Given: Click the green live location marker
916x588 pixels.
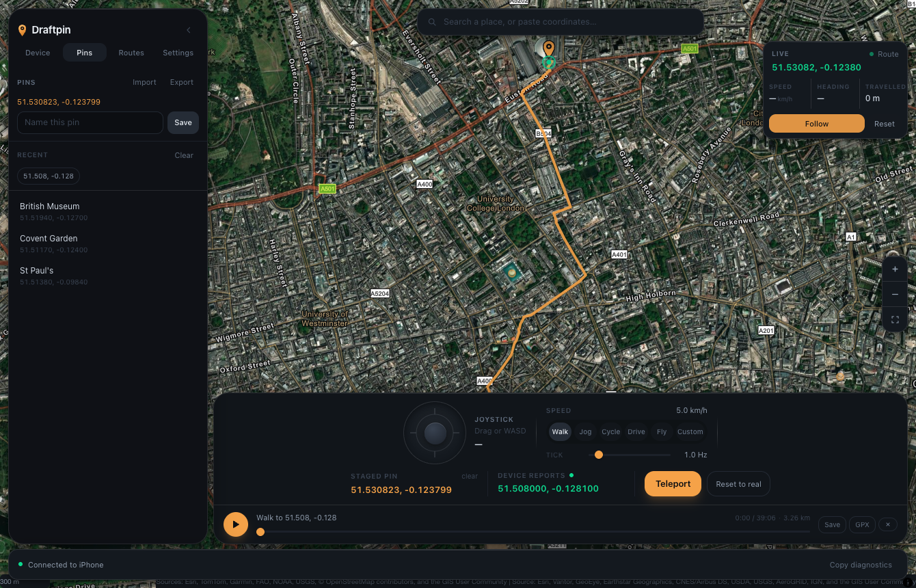Looking at the screenshot, I should [x=548, y=63].
